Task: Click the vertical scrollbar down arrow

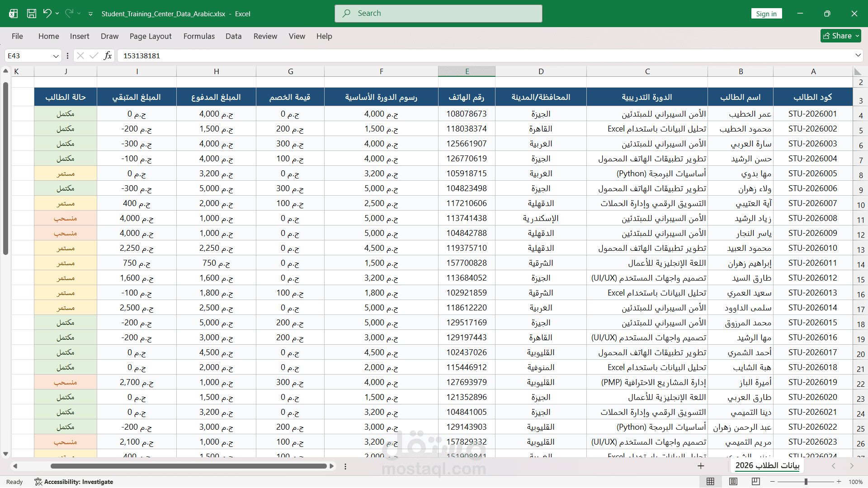Action: (x=5, y=454)
